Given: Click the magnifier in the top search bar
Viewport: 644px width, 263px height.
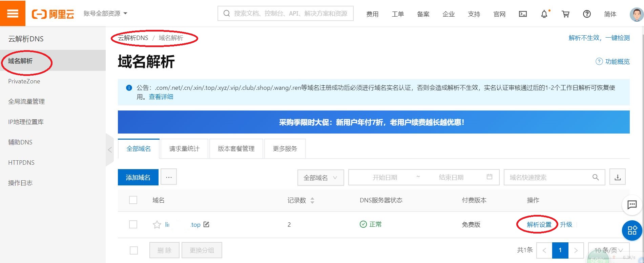Looking at the screenshot, I should point(227,14).
